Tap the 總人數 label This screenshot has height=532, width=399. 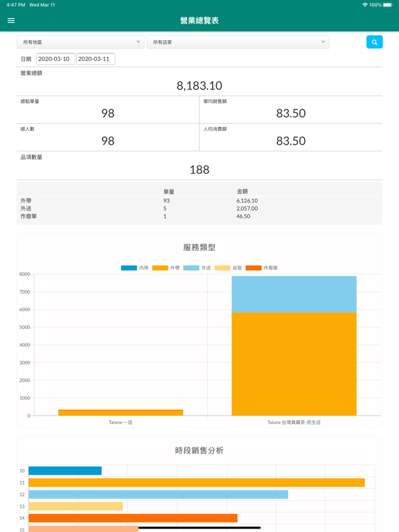click(28, 129)
